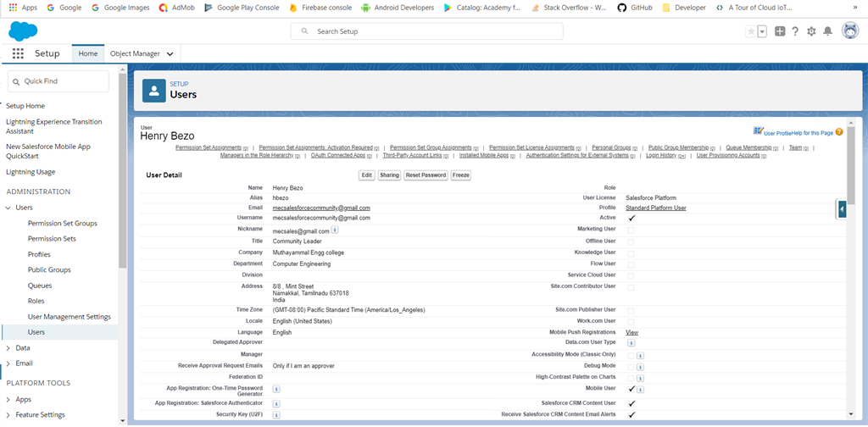868x427 pixels.
Task: Switch to the Object Manager tab
Action: 135,53
